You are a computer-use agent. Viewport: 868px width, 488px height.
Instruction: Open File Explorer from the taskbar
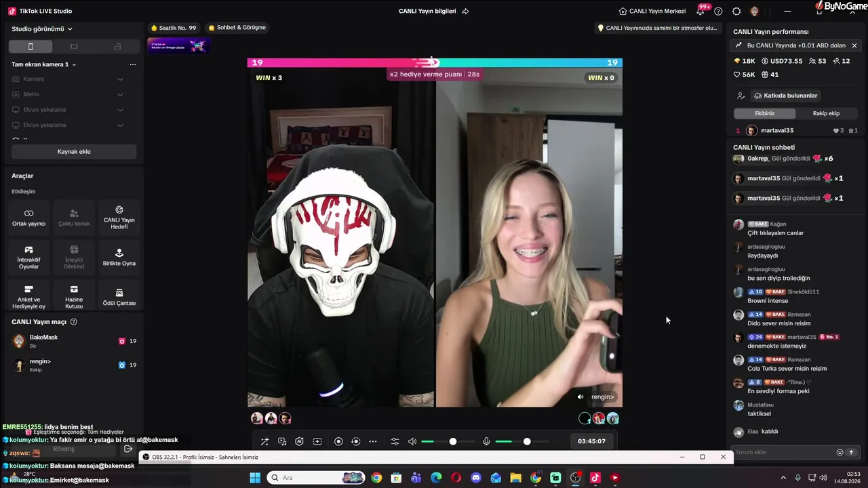point(515,478)
